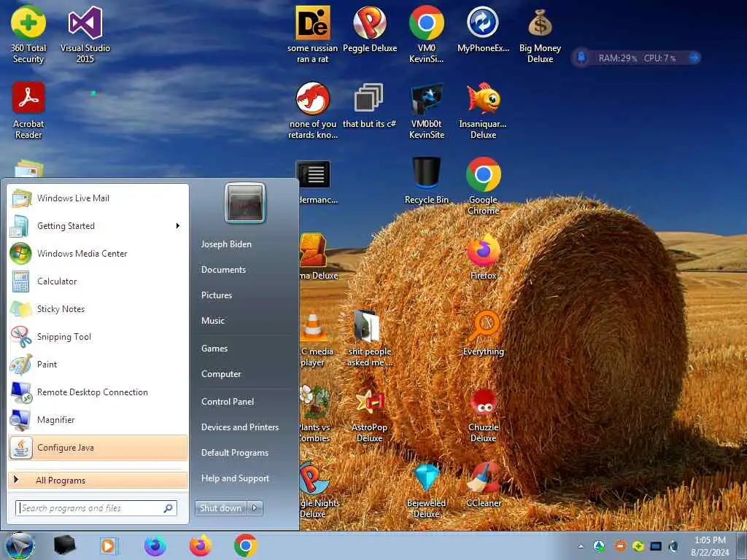
Task: Launch Snipping Tool from the Start menu
Action: (x=98, y=337)
